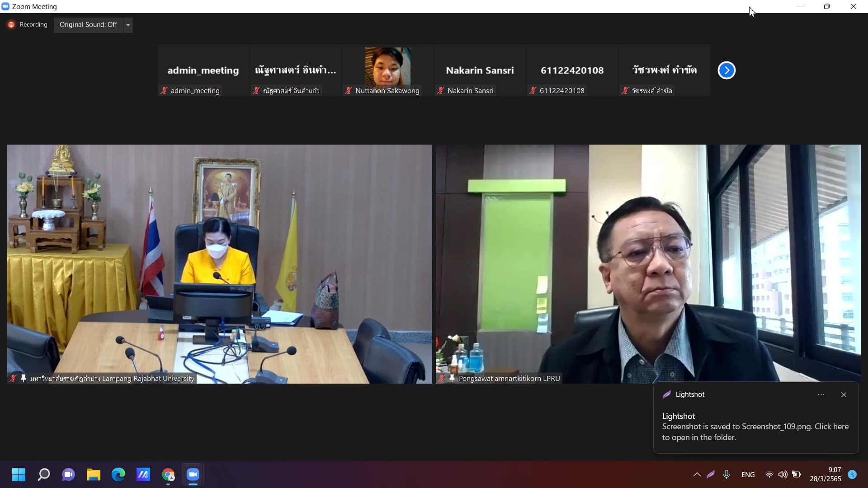Open the Original Sound dropdown arrow
Image resolution: width=868 pixels, height=488 pixels.
tap(128, 25)
